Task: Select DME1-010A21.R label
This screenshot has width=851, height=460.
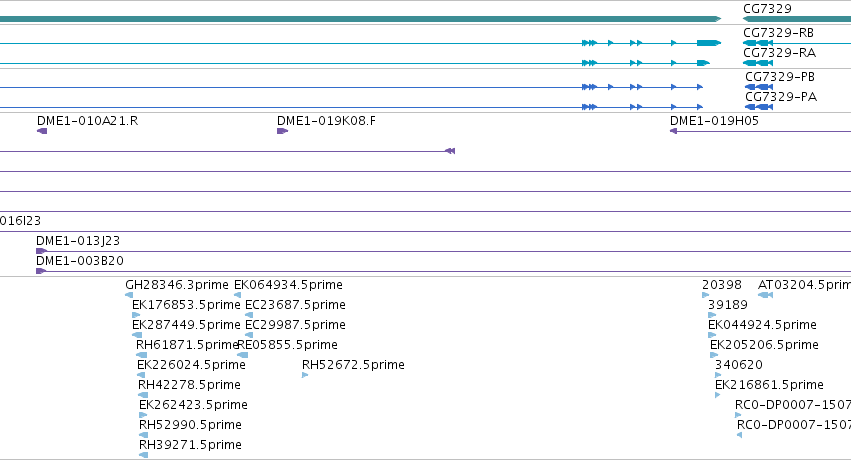Action: click(x=87, y=120)
